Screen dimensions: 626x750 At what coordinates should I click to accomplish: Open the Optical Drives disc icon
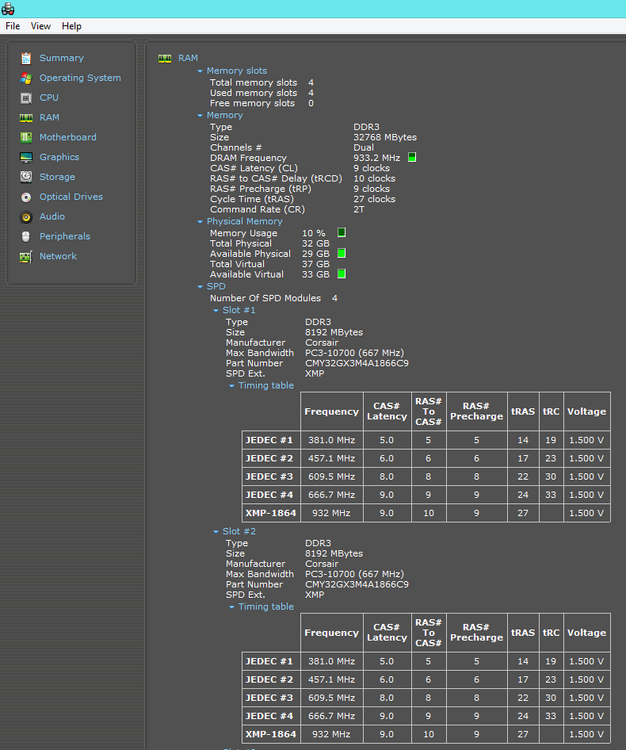26,197
